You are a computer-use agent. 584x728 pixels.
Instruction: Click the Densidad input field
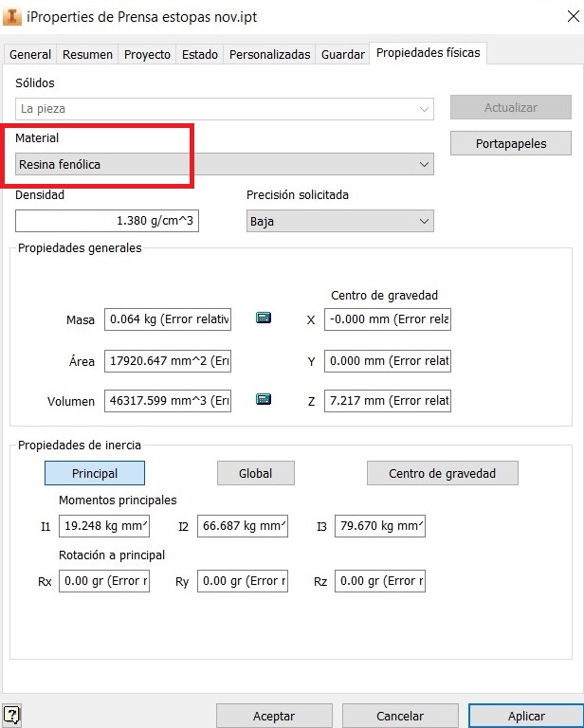107,221
